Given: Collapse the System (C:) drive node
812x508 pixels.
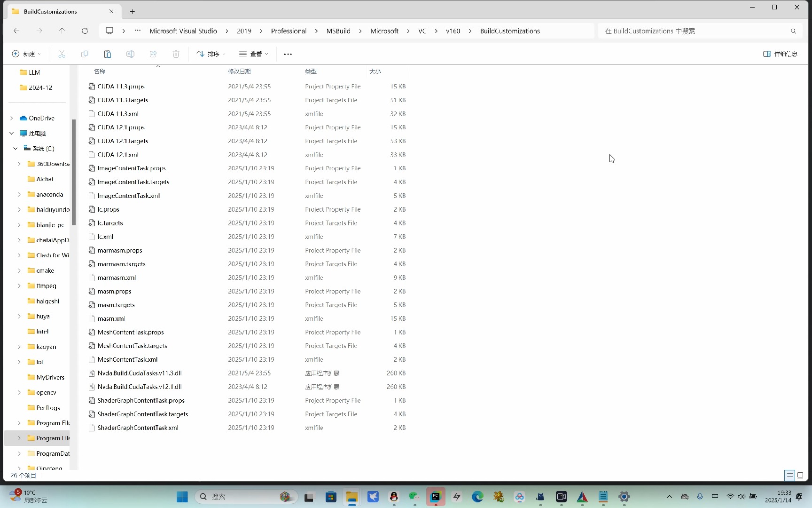Looking at the screenshot, I should pyautogui.click(x=16, y=149).
